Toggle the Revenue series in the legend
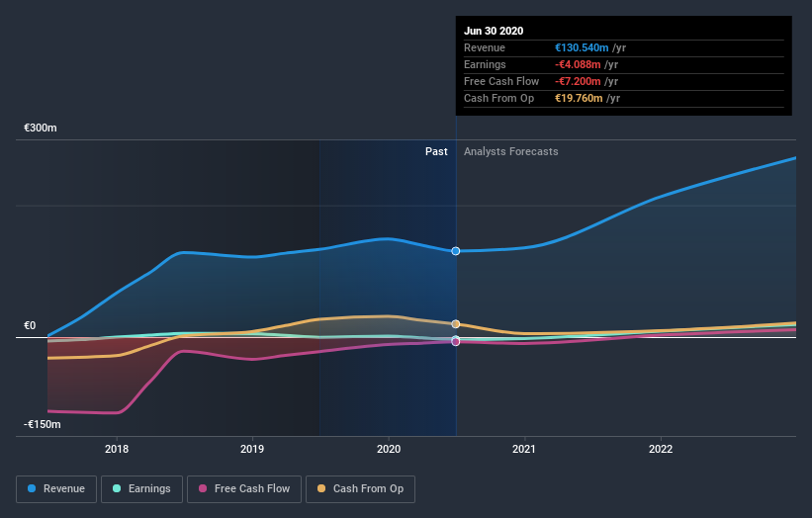The width and height of the screenshot is (812, 518). point(56,489)
